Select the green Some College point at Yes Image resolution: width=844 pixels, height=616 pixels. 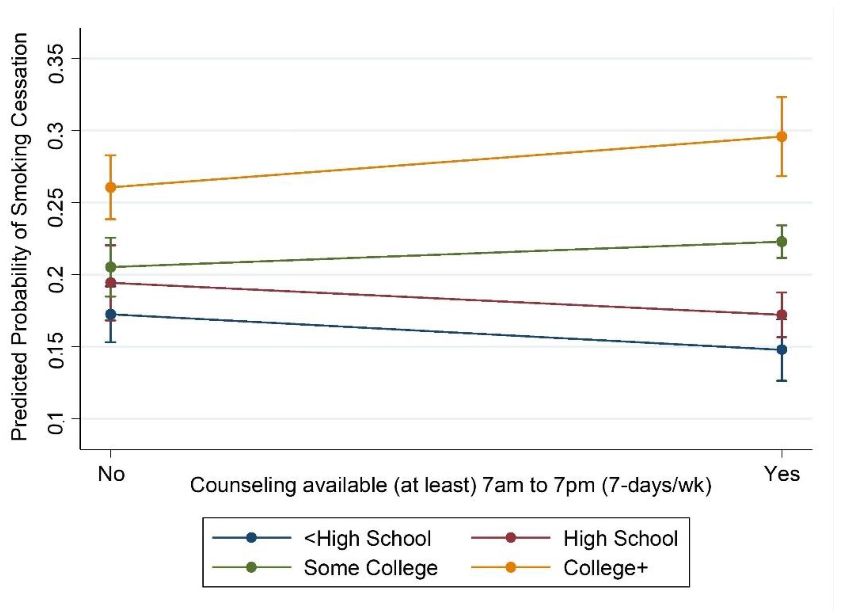(781, 242)
